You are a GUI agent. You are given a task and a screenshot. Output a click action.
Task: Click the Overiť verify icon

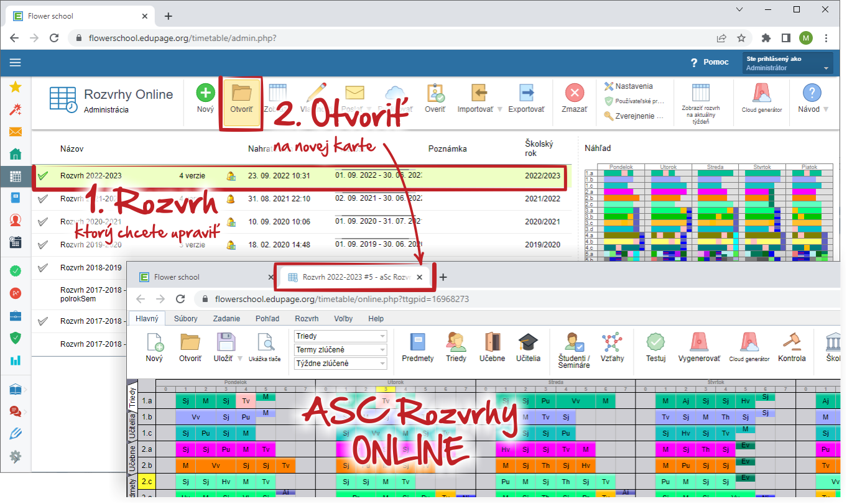pyautogui.click(x=435, y=99)
